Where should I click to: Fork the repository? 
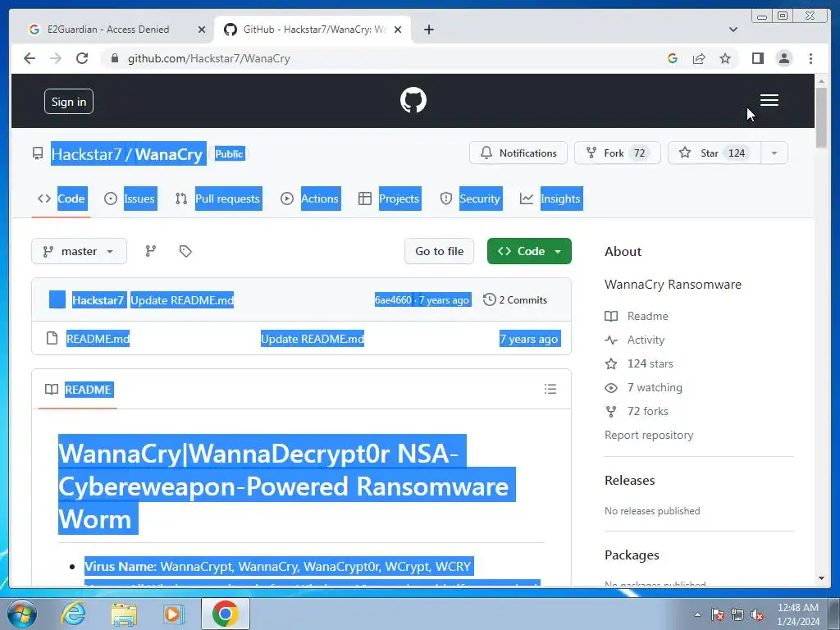coord(617,153)
